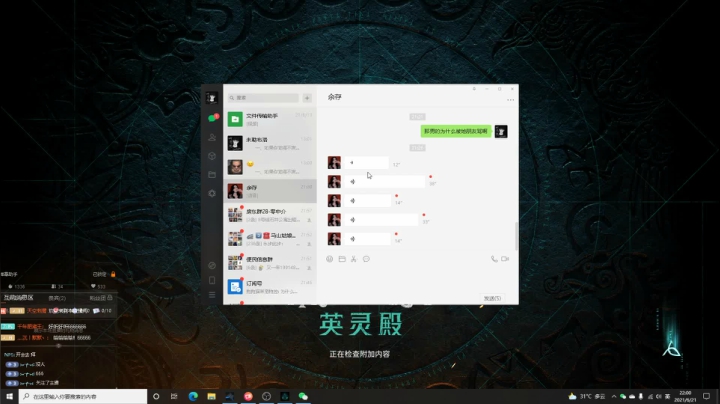Open the Favorites cube icon in WeChat sidebar
Screen dimensions: 720x404
(x=212, y=156)
